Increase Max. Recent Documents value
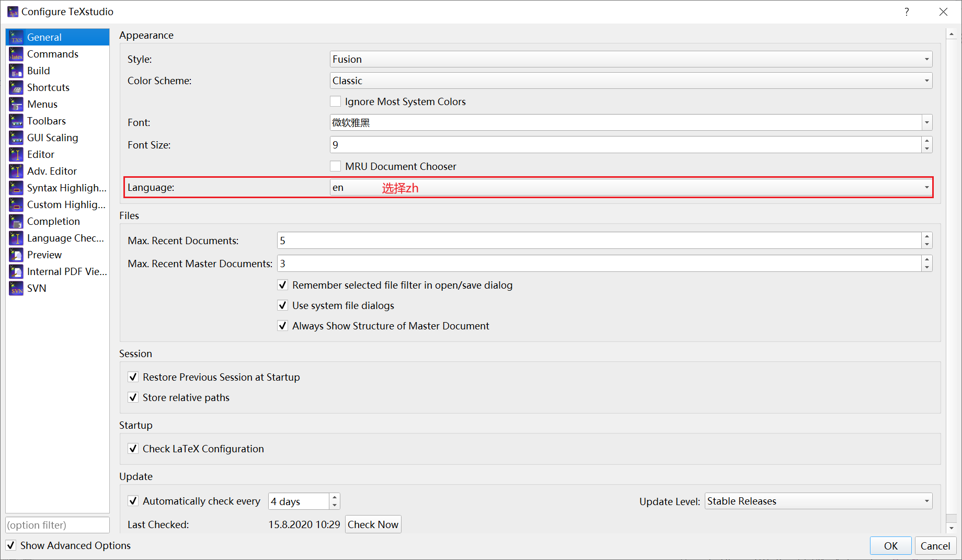The width and height of the screenshot is (962, 560). (x=927, y=236)
